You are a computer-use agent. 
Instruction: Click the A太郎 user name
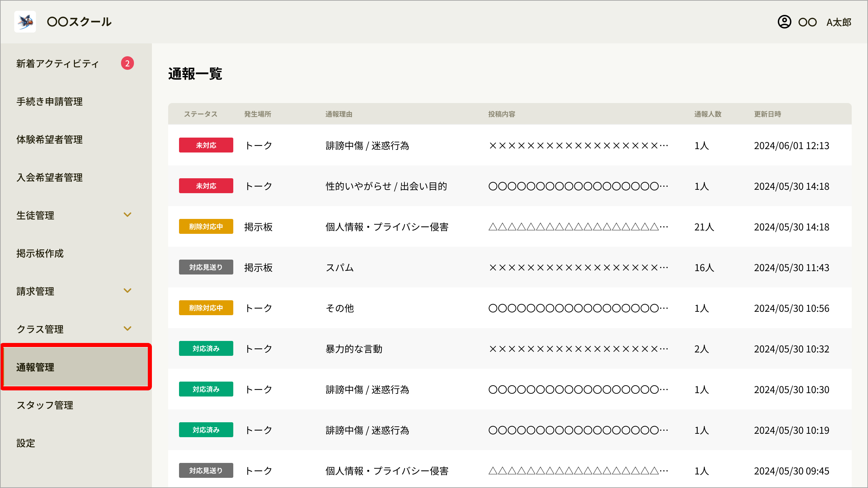coord(839,22)
